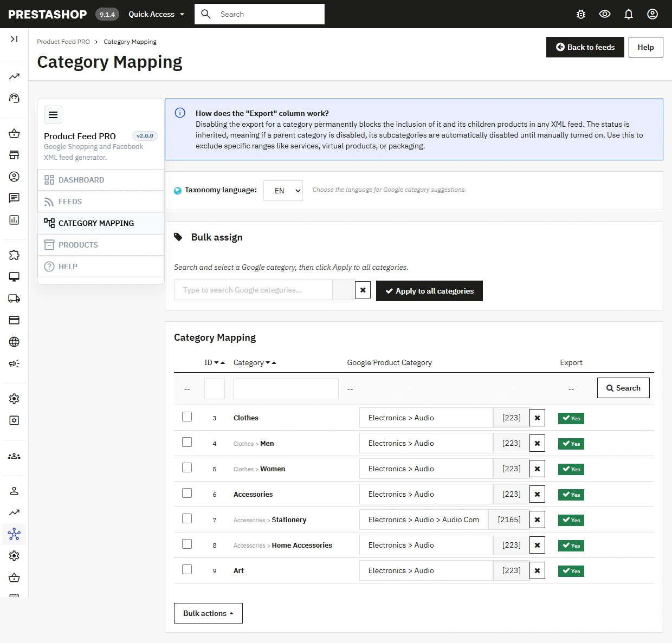Open the Stats bar chart icon
Screen dimensions: 672x643
tap(14, 220)
